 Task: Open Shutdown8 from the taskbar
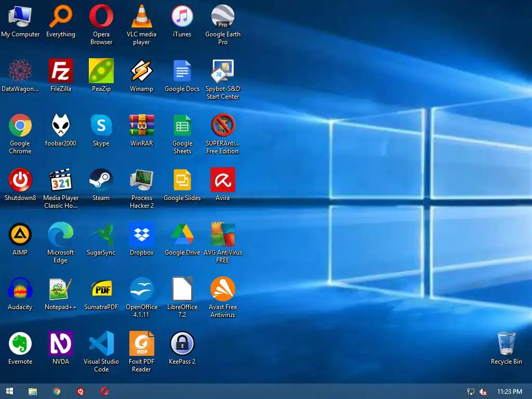coord(81,391)
